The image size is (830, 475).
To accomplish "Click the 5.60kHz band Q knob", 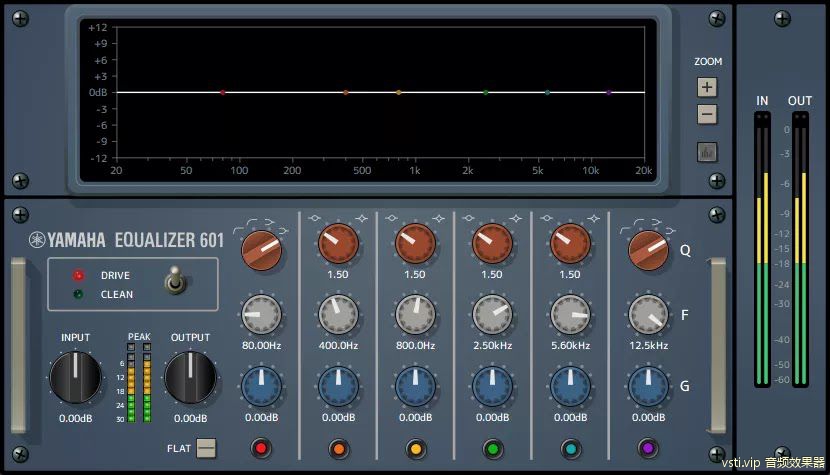I will [x=570, y=244].
